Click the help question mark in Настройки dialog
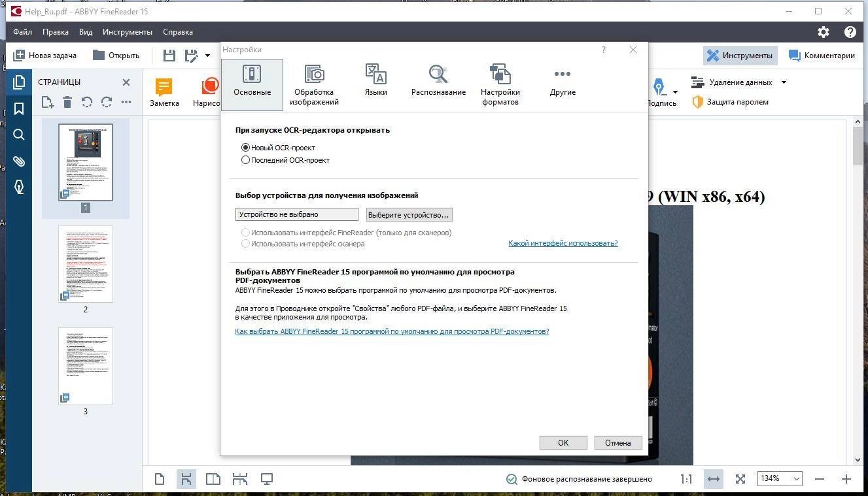 tap(604, 50)
